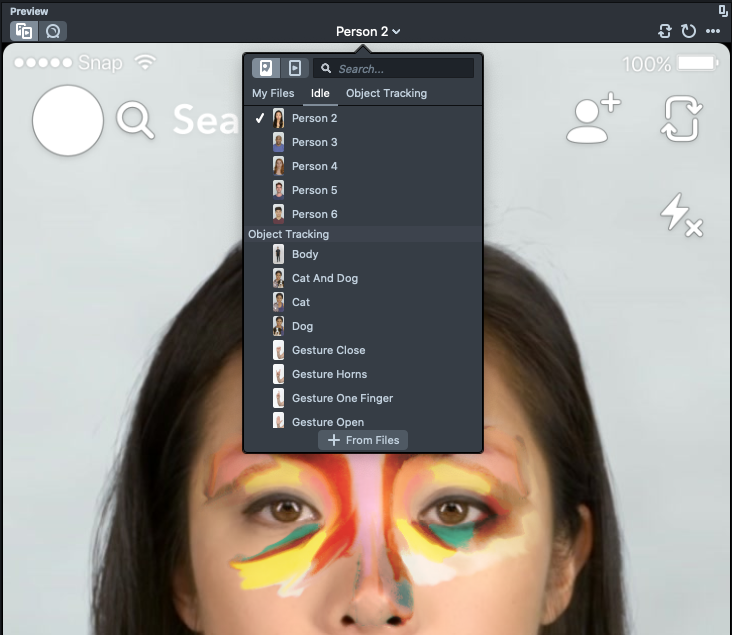Select the second preview mode button

(x=53, y=31)
